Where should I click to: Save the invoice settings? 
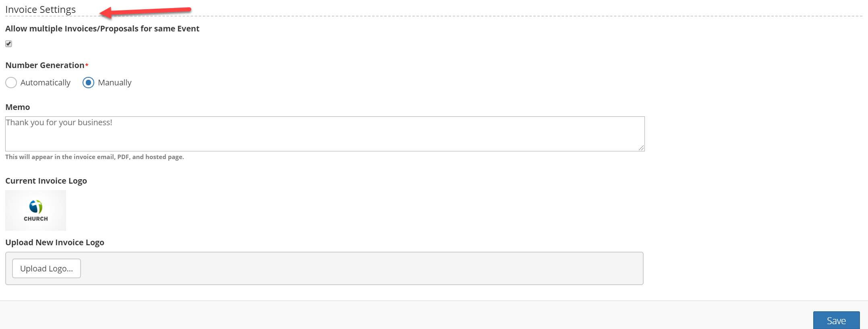(x=836, y=321)
